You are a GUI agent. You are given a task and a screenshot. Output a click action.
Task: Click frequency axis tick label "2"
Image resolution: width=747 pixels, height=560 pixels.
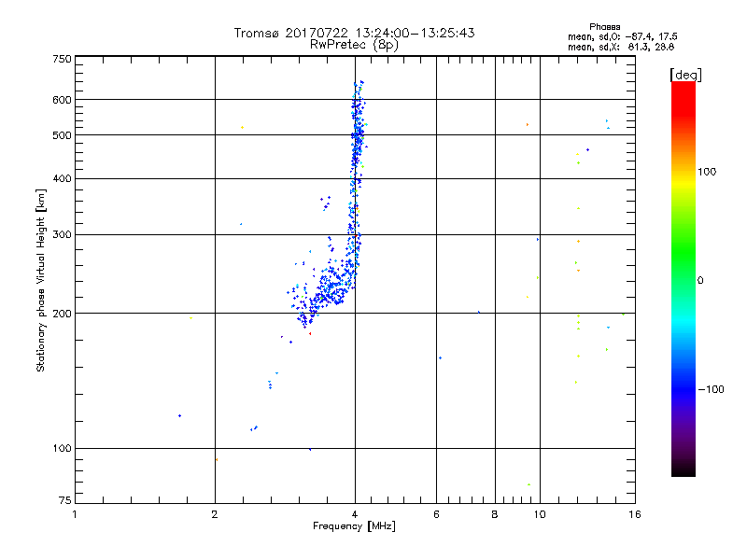click(215, 514)
